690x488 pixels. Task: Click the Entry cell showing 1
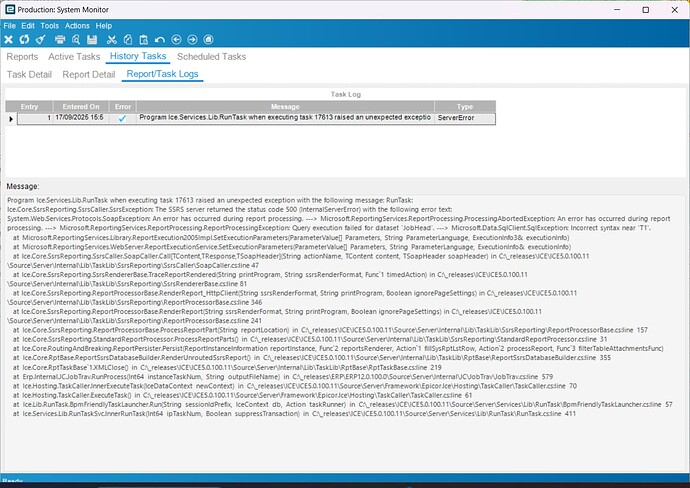(35, 118)
